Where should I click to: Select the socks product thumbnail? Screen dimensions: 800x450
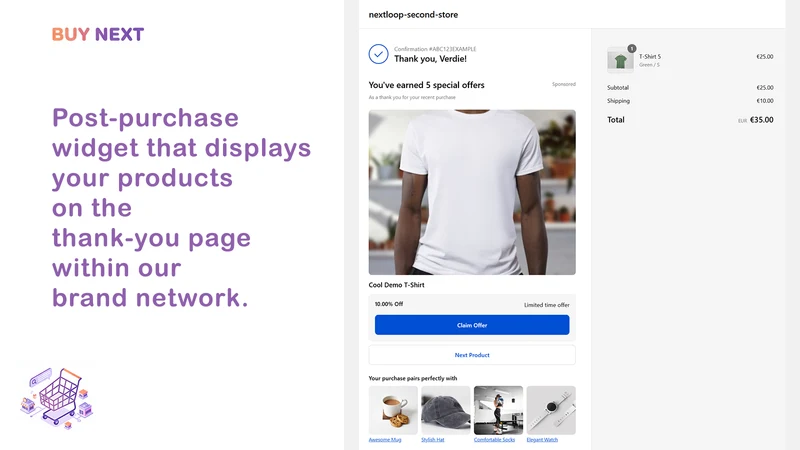(x=498, y=410)
